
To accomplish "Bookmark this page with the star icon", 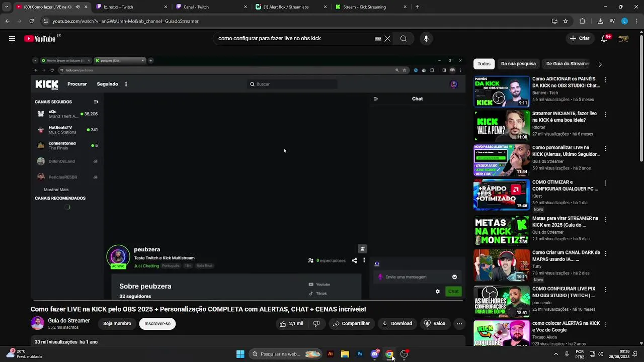I will tap(566, 21).
